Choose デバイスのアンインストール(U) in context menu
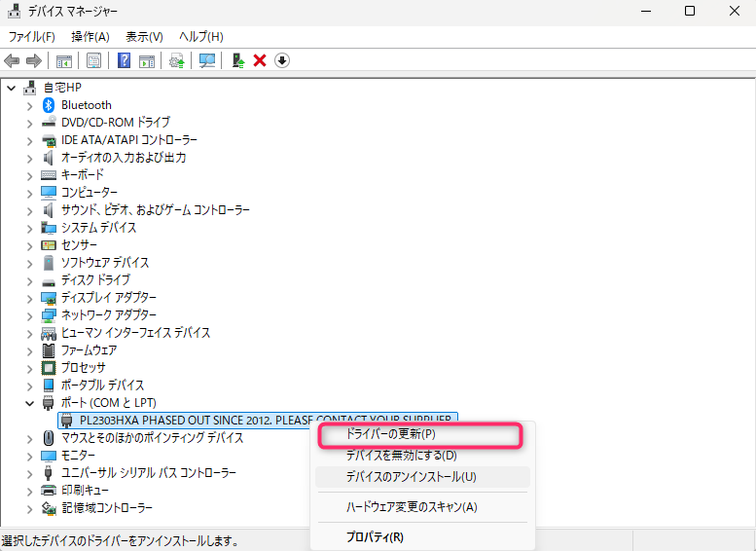Screen dimensions: 756x551 pos(422,477)
